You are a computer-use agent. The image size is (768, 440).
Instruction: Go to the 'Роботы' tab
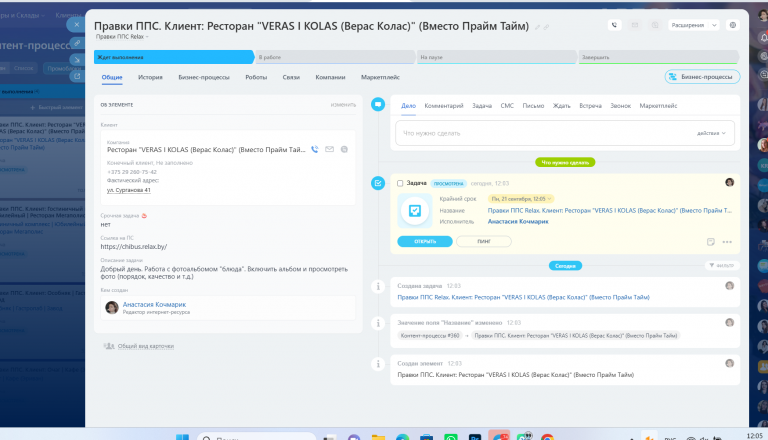(256, 77)
